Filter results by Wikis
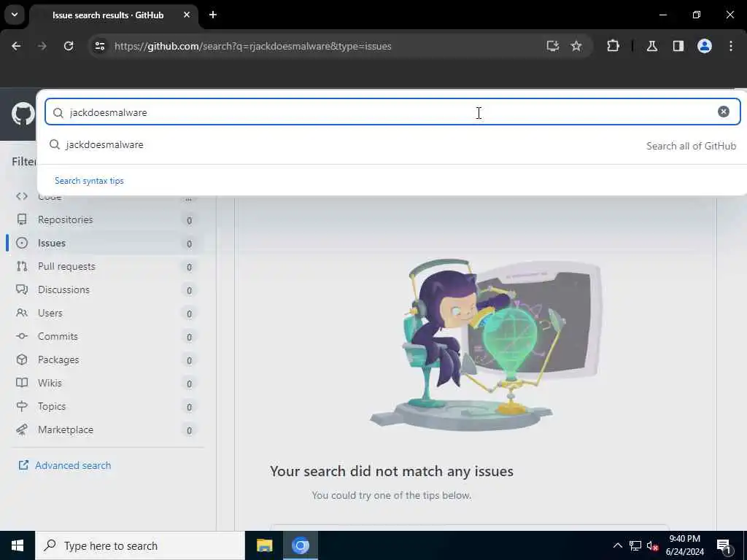Viewport: 747px width, 560px height. 106,383
